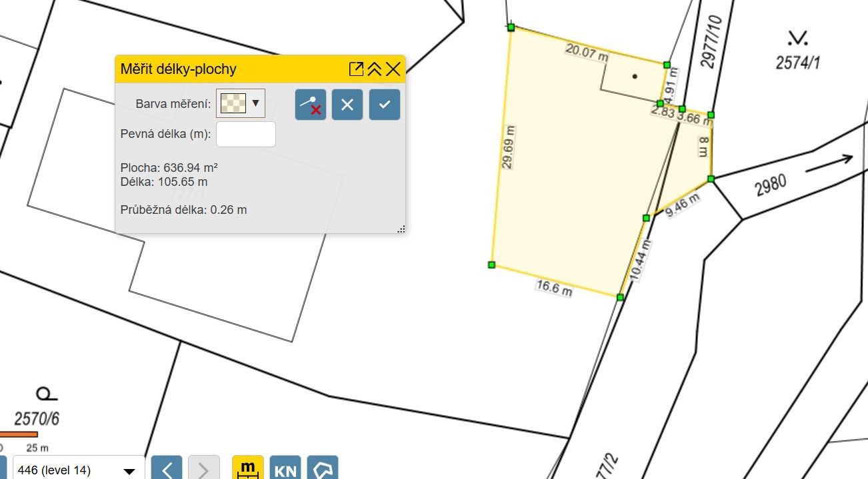Click the 16.6 m segment label
868x479 pixels.
coord(555,288)
